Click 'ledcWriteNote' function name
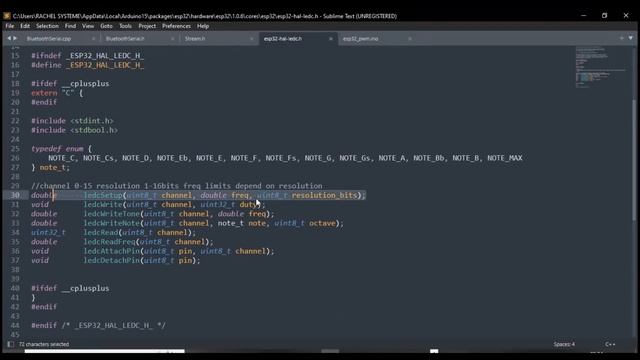Image resolution: width=640 pixels, height=360 pixels. (111, 223)
